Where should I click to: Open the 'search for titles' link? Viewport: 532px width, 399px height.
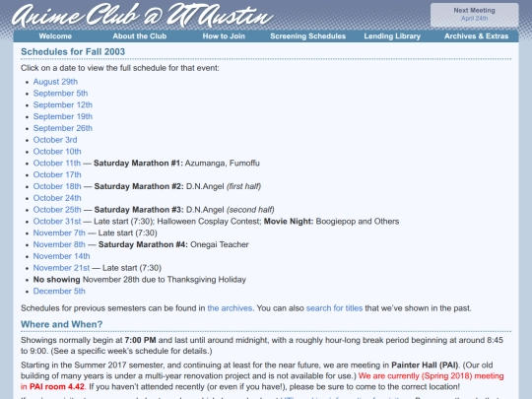pyautogui.click(x=334, y=308)
